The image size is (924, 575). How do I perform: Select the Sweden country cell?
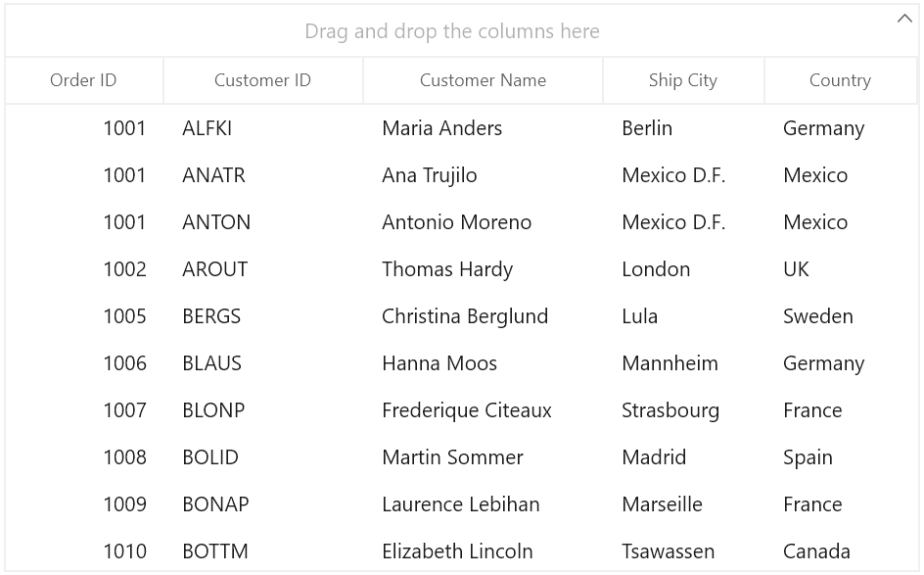841,316
